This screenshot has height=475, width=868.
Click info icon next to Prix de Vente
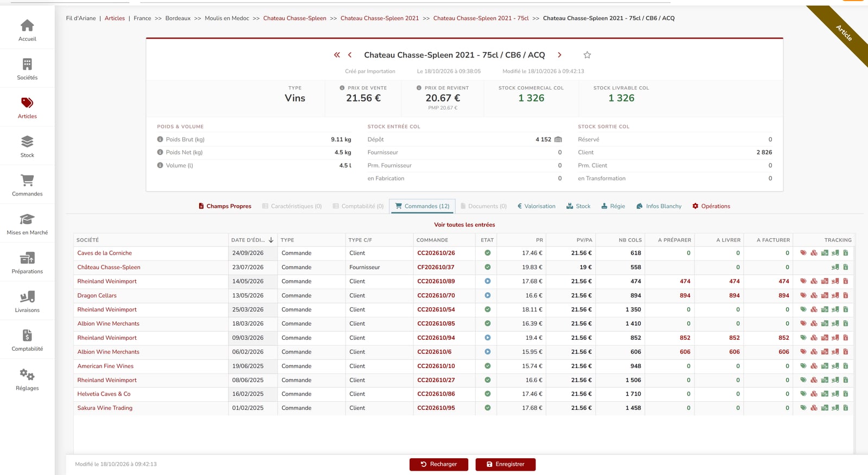click(342, 88)
